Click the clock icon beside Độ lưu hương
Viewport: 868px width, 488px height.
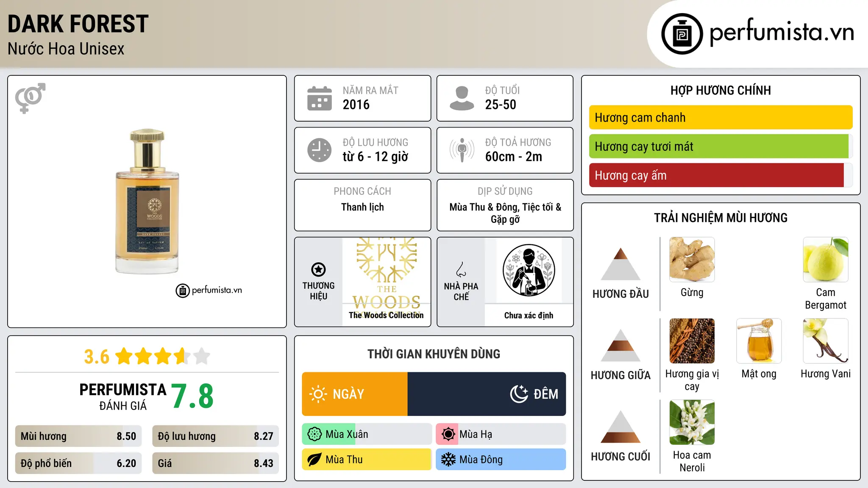click(x=320, y=150)
